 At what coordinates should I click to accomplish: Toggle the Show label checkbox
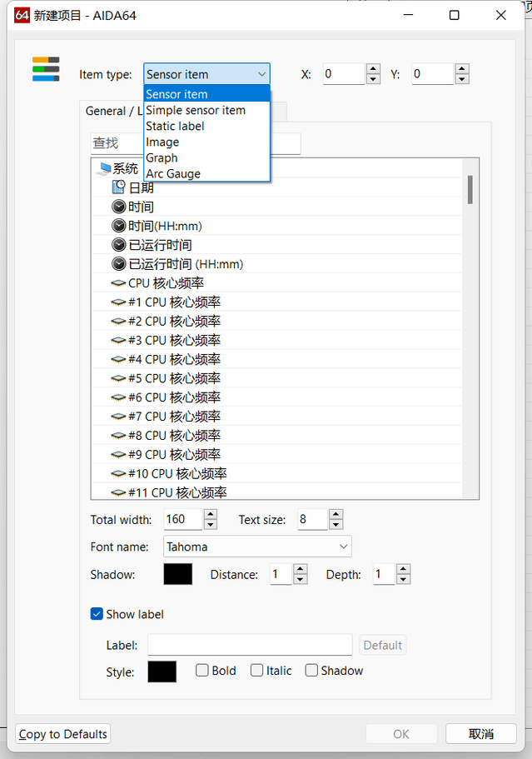point(97,614)
